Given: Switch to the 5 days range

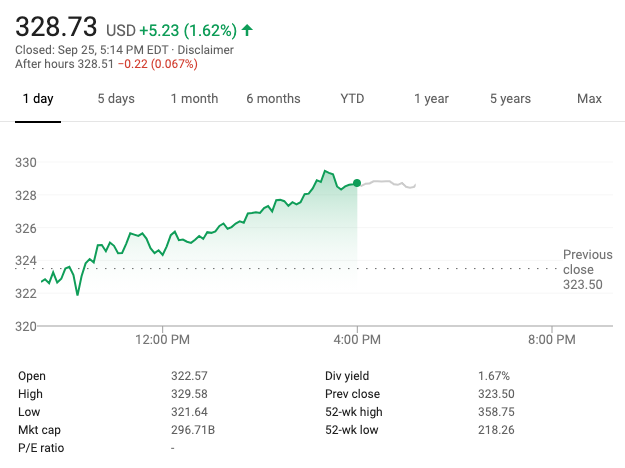Looking at the screenshot, I should point(115,99).
